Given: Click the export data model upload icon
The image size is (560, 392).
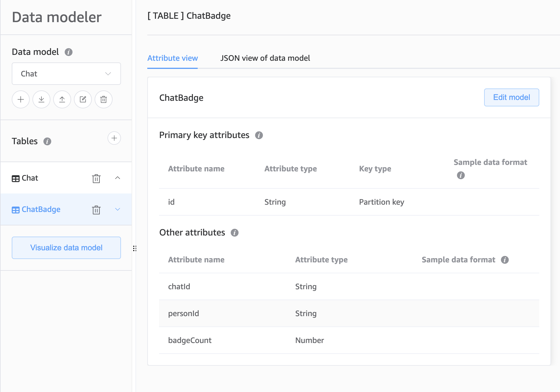Looking at the screenshot, I should pyautogui.click(x=62, y=99).
